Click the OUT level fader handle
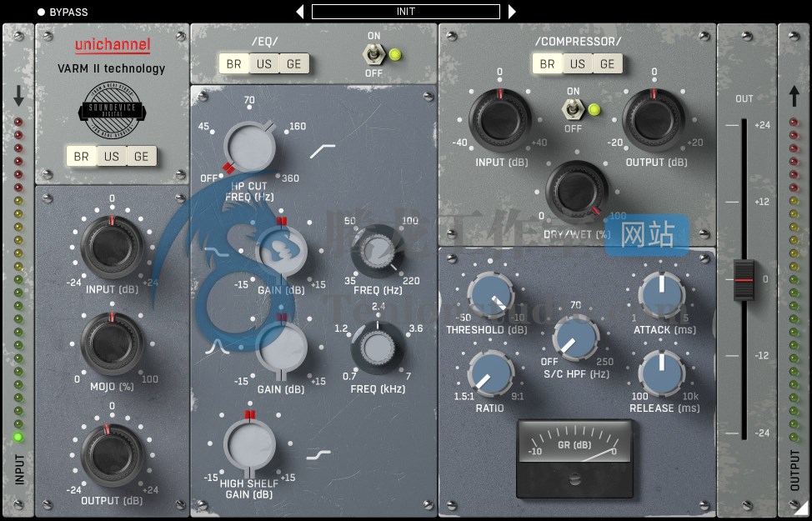 point(744,280)
